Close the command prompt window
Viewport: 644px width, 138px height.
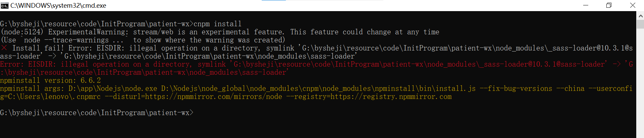(x=632, y=5)
